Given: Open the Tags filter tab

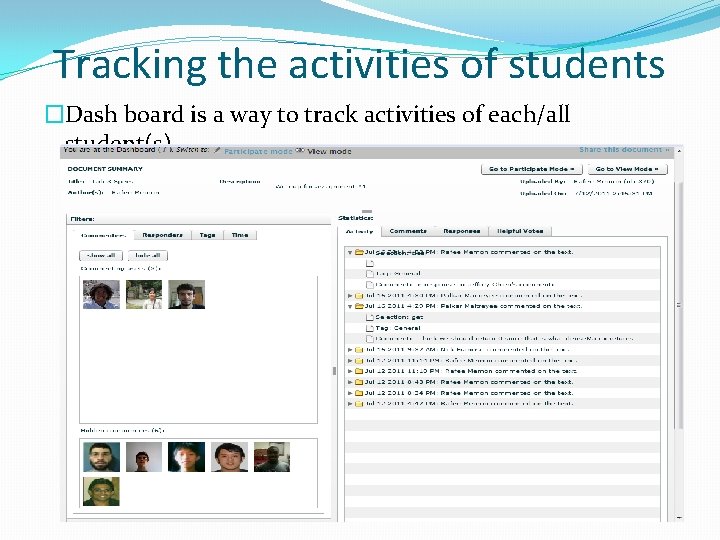Looking at the screenshot, I should point(208,235).
